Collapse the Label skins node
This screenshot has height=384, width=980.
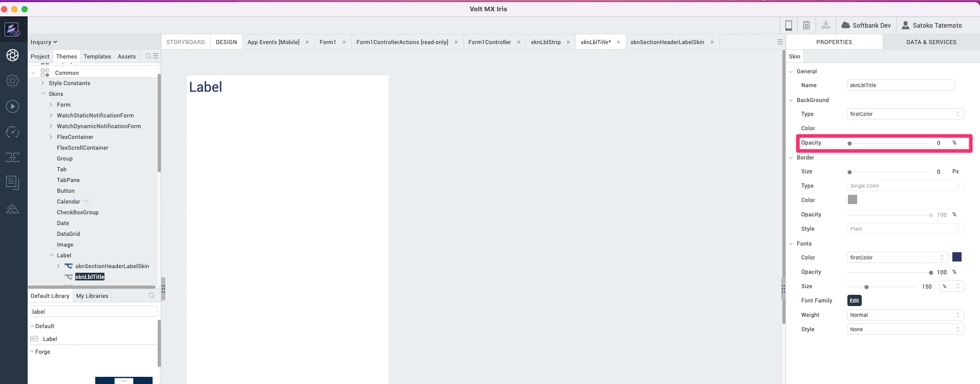tap(51, 255)
